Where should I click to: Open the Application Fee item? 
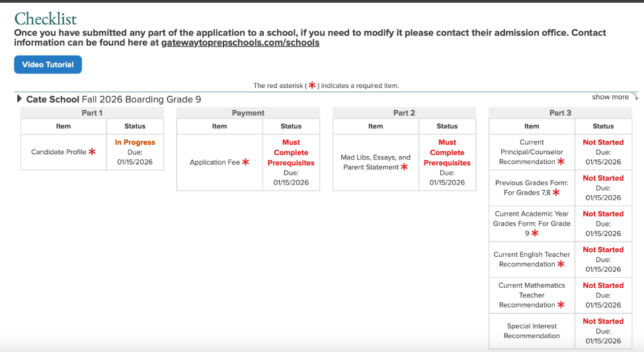(x=215, y=162)
